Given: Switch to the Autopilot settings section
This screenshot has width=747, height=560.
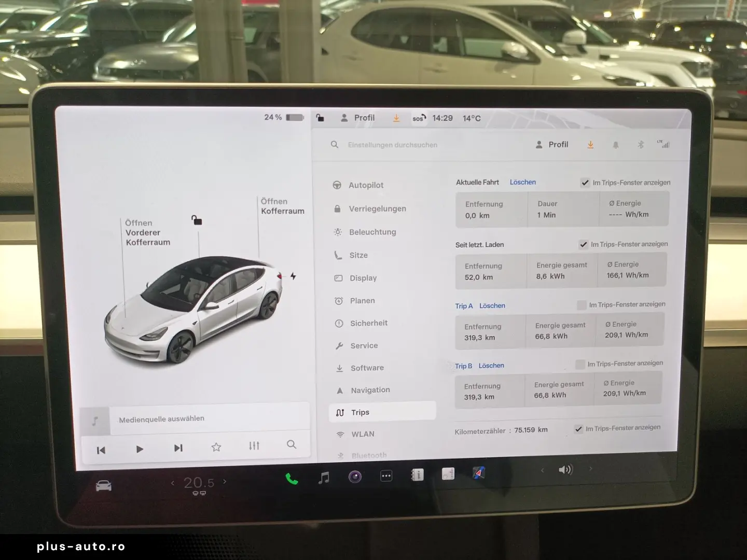Looking at the screenshot, I should click(x=366, y=185).
